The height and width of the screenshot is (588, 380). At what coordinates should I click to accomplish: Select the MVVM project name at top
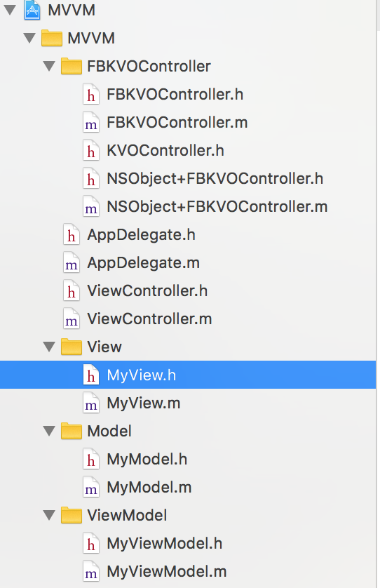point(72,10)
